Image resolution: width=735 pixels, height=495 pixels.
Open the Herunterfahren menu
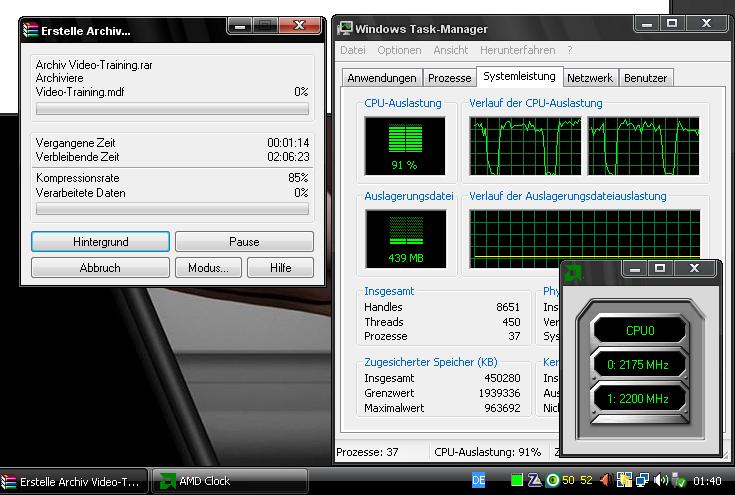point(518,50)
